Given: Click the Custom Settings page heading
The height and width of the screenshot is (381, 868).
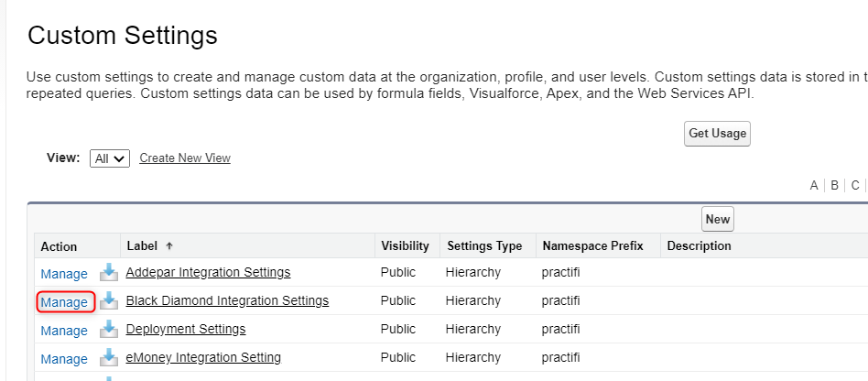Looking at the screenshot, I should [x=123, y=36].
